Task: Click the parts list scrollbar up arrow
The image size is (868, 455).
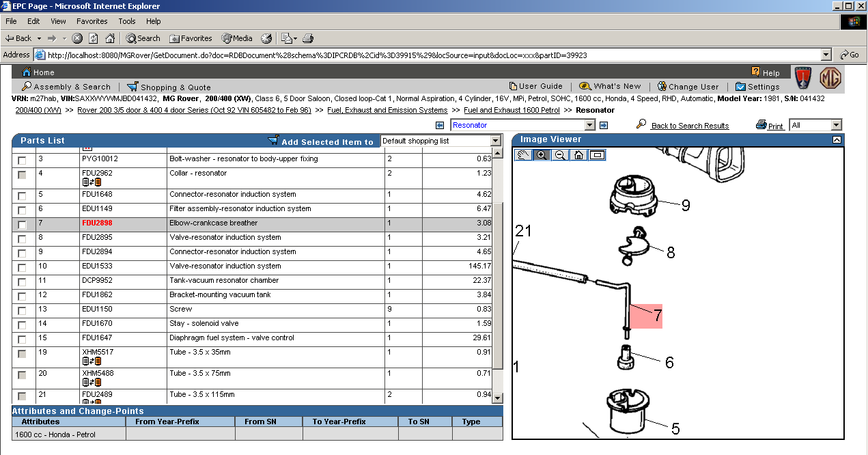Action: (x=498, y=152)
